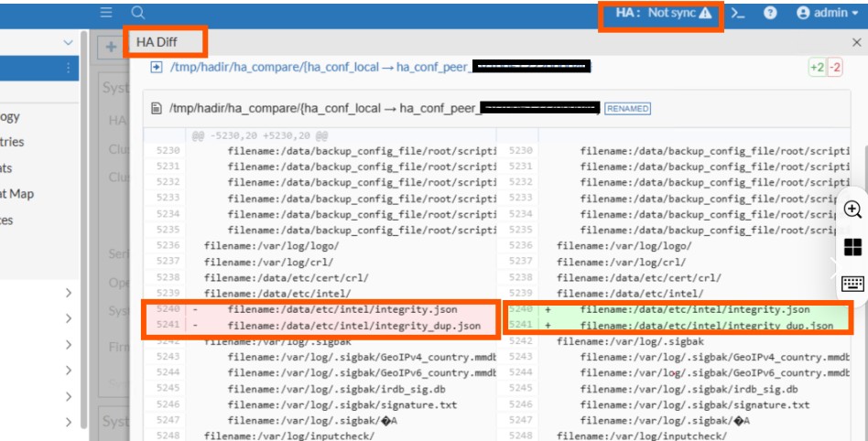Click right irdb_sig.db line
Screen dimensions: 868x441
[x=689, y=389]
